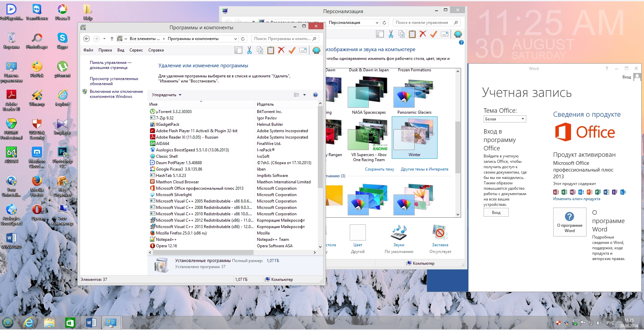Click 'Включение или отключение компонентов Windows' link
Viewport: 644px width, 330px height.
point(116,94)
